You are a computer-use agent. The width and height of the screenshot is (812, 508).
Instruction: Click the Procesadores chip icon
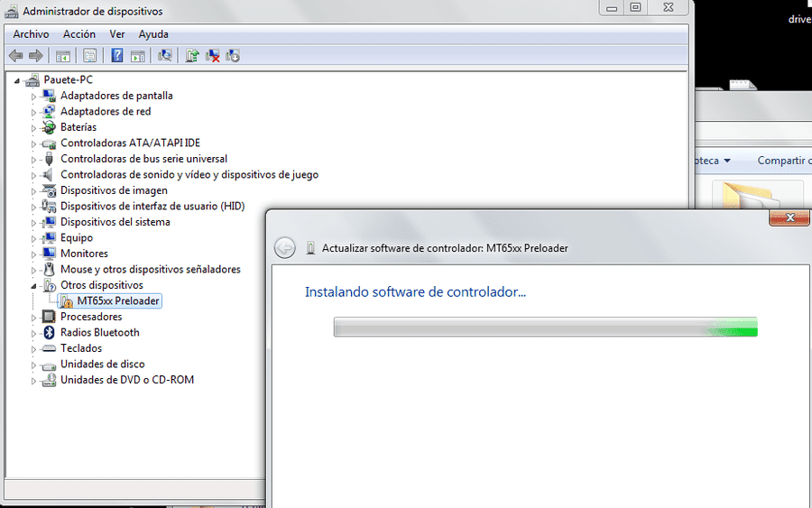(x=50, y=317)
